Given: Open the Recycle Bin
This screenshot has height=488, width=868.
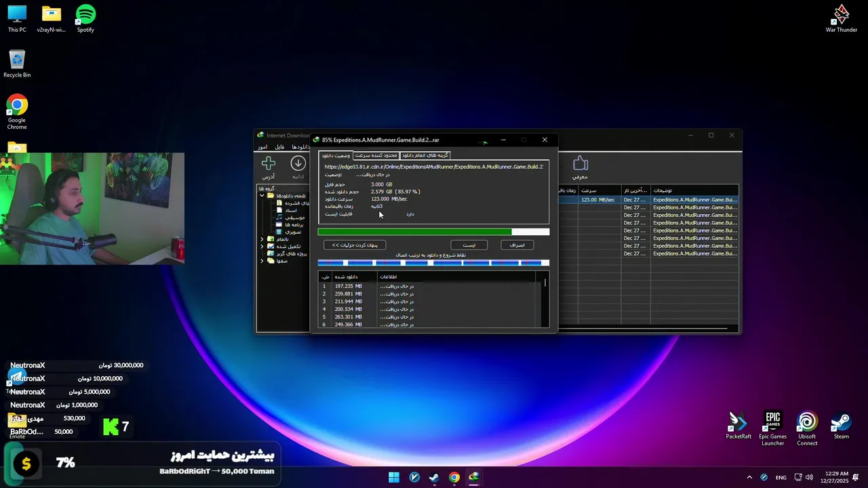Looking at the screenshot, I should [x=17, y=64].
